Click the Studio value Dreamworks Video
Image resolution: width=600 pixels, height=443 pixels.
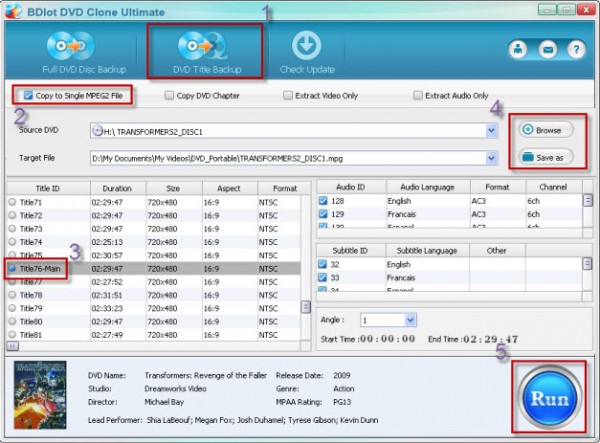pos(175,389)
